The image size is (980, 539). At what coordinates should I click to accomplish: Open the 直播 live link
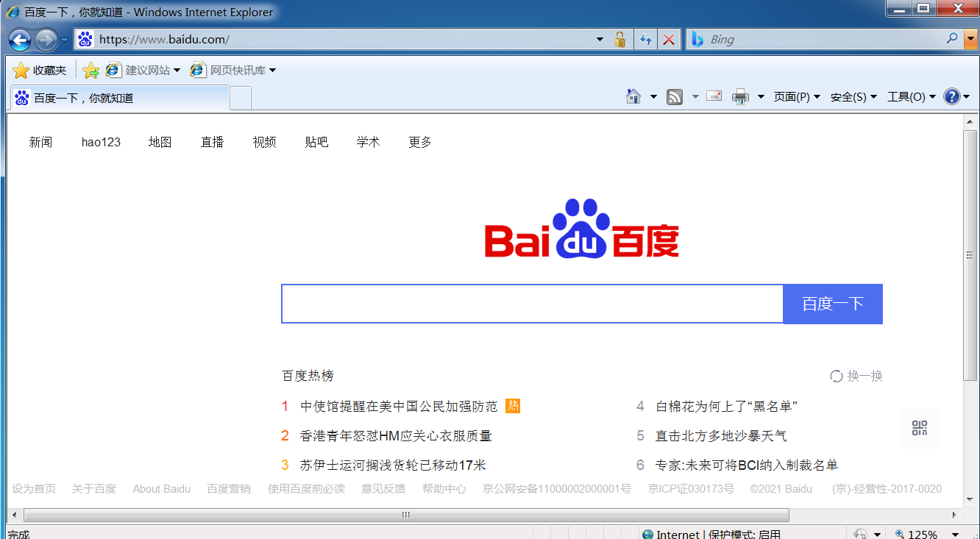[212, 142]
